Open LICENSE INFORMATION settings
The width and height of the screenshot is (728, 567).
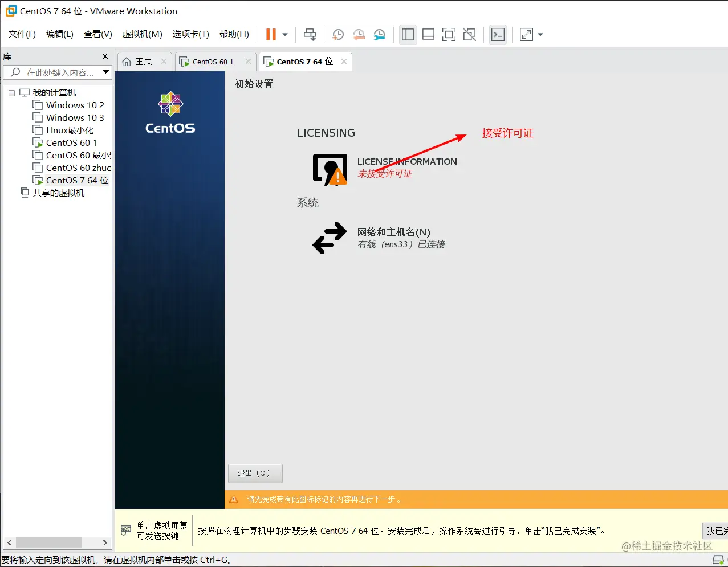[407, 162]
